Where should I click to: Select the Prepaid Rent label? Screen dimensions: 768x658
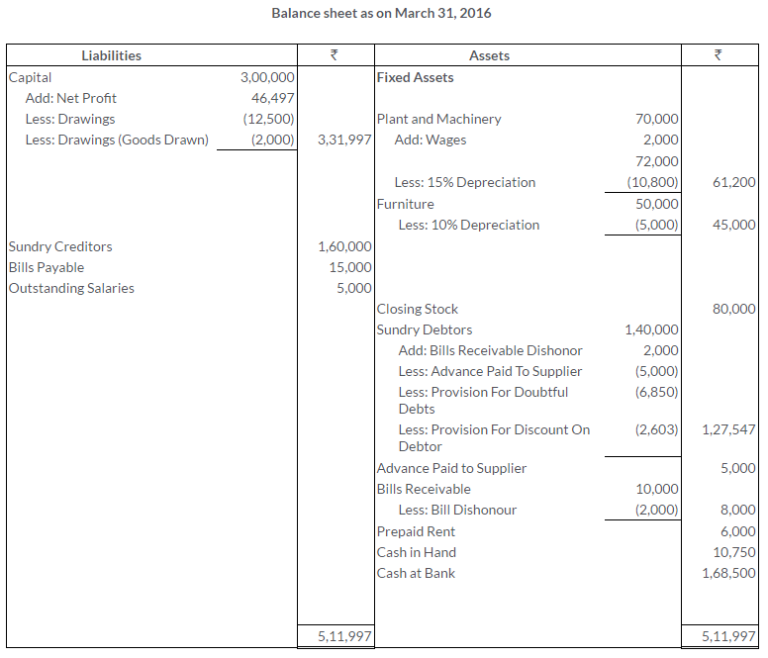[x=416, y=532]
